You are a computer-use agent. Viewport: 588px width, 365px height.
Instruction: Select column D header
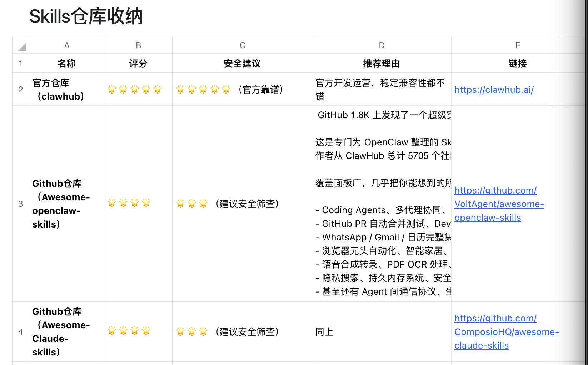point(382,45)
